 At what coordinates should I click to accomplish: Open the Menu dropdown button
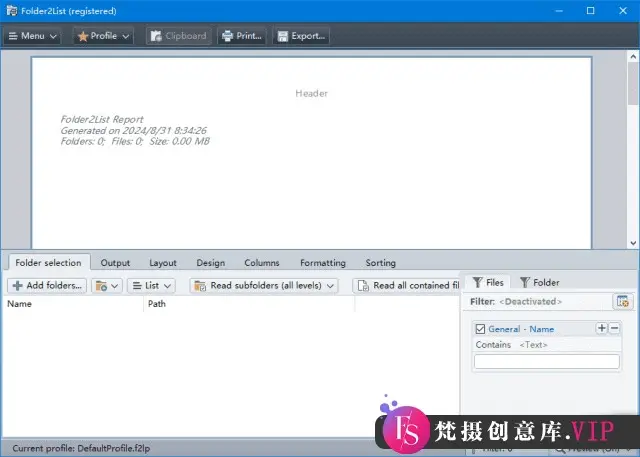(33, 36)
